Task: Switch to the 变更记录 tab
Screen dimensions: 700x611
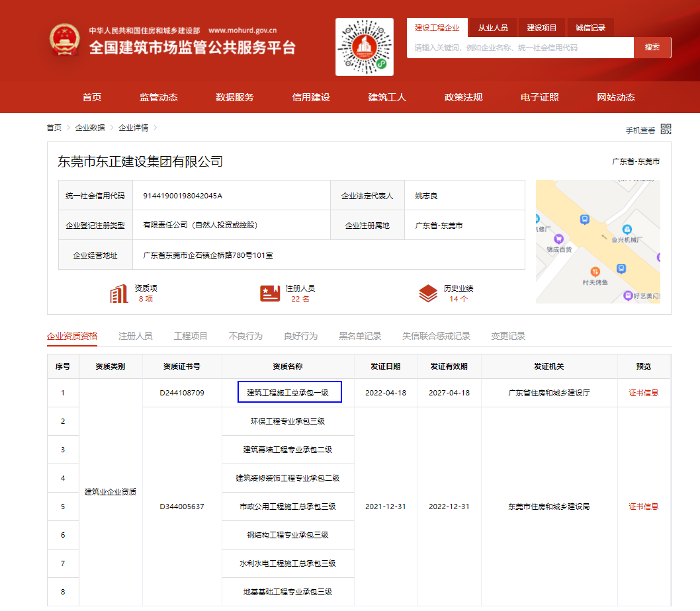Action: (508, 336)
